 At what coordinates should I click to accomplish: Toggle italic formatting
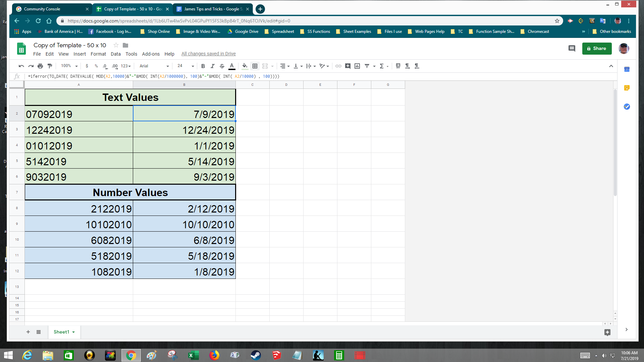coord(212,66)
